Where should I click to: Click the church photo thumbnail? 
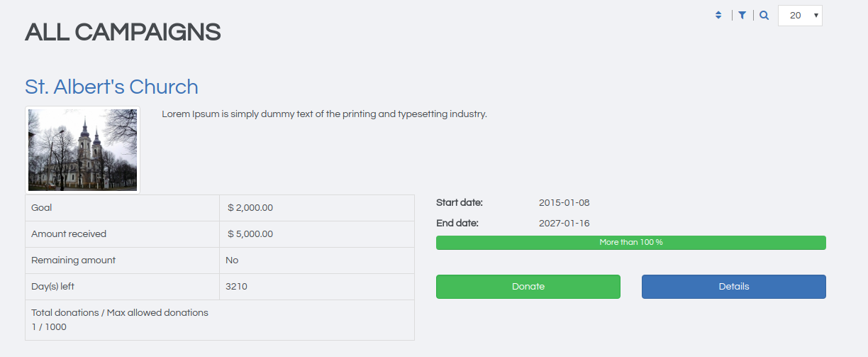[x=82, y=150]
